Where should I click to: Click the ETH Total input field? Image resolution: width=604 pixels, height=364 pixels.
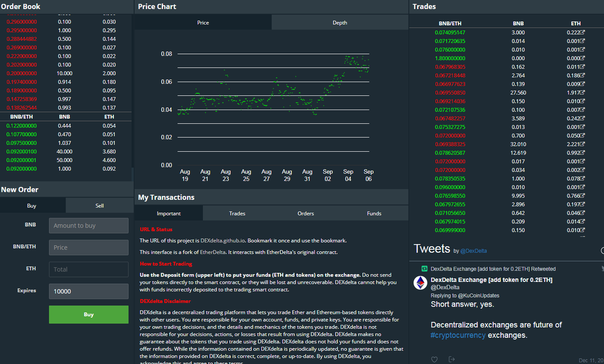[x=89, y=269]
